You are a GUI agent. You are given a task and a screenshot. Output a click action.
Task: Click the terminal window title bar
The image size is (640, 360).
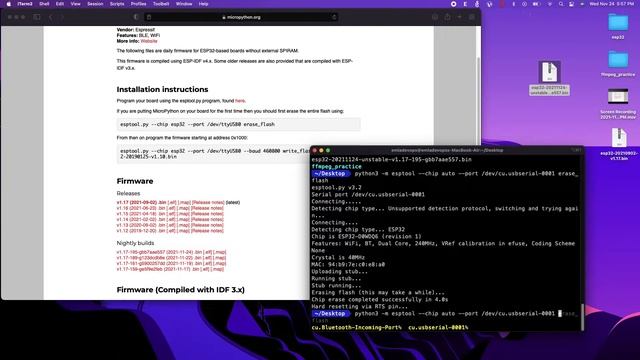(x=447, y=150)
